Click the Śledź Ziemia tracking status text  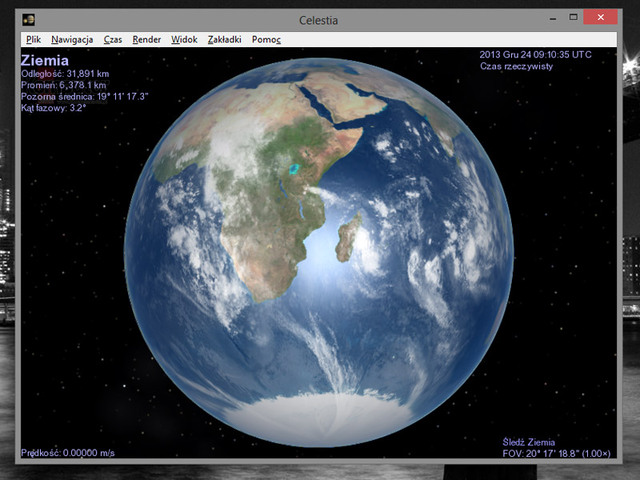pyautogui.click(x=530, y=442)
